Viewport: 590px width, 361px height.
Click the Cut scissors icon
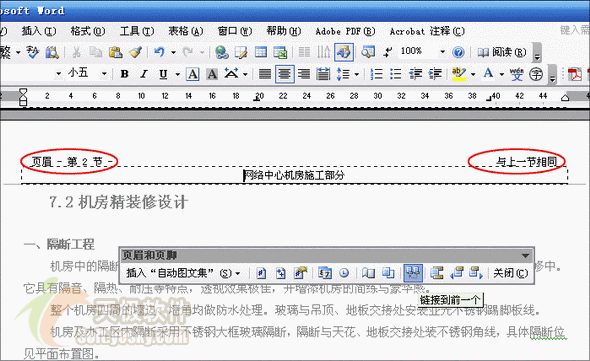point(76,52)
